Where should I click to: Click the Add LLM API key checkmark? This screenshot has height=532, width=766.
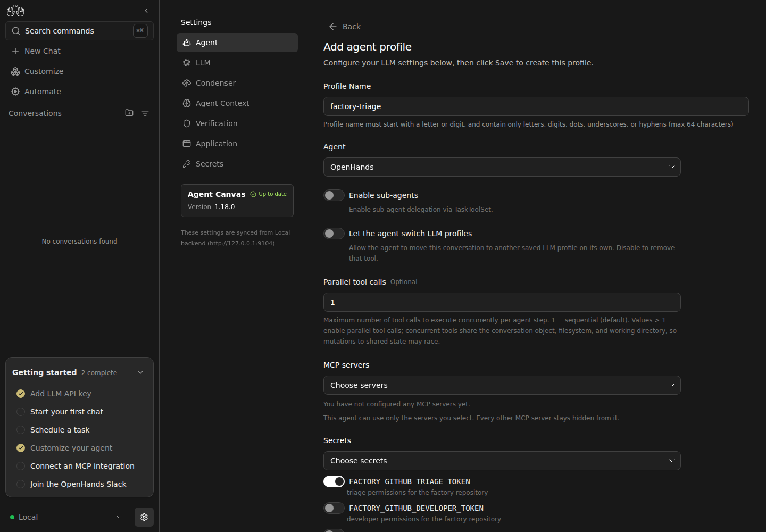21,394
